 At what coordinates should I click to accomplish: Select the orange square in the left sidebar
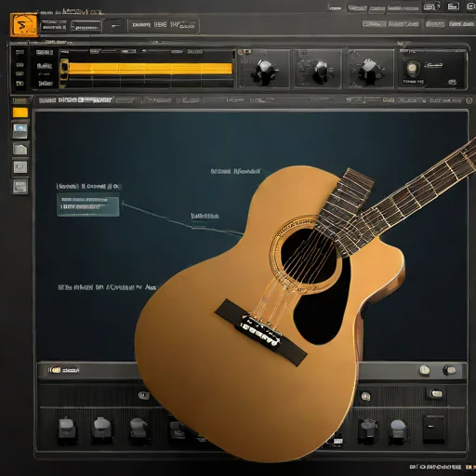pyautogui.click(x=20, y=112)
